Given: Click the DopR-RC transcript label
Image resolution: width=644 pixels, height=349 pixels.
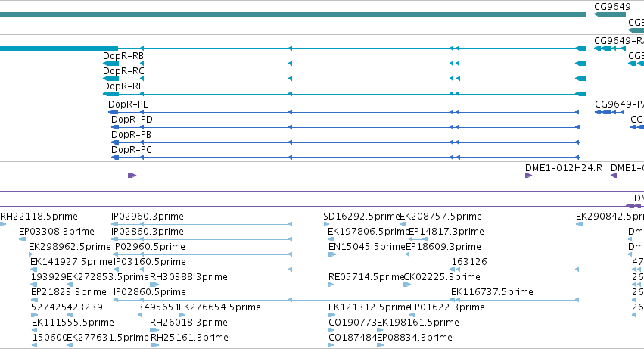Looking at the screenshot, I should (123, 71).
